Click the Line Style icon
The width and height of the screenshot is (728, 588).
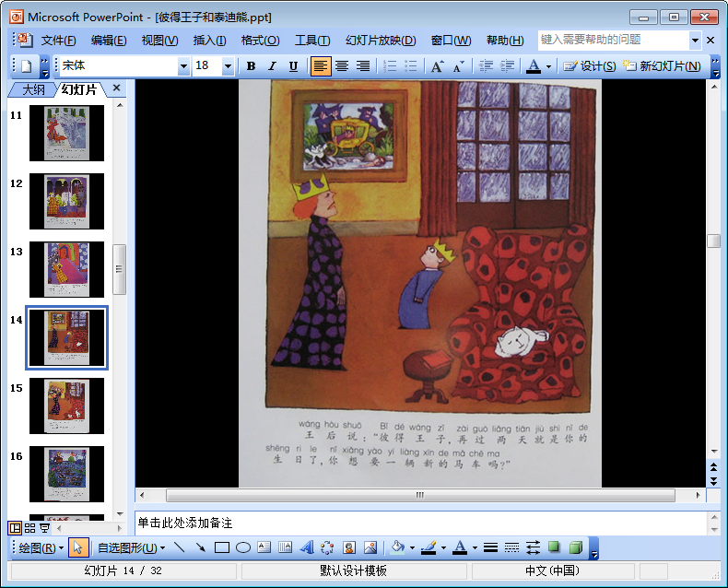tap(490, 548)
